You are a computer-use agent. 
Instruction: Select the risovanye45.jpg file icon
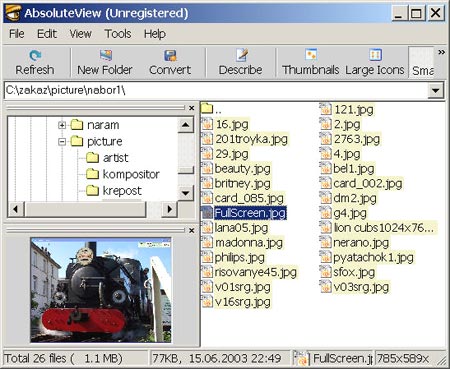pos(207,272)
